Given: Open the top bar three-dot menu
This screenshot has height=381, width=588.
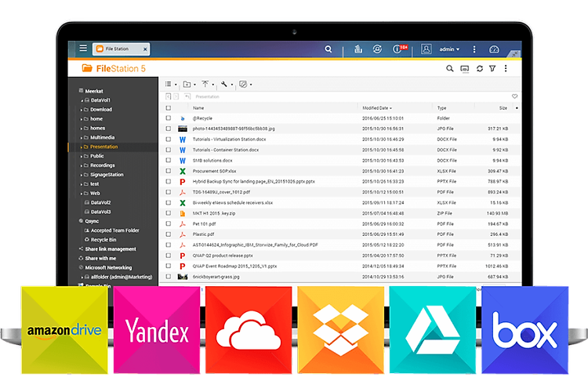Looking at the screenshot, I should tap(474, 49).
